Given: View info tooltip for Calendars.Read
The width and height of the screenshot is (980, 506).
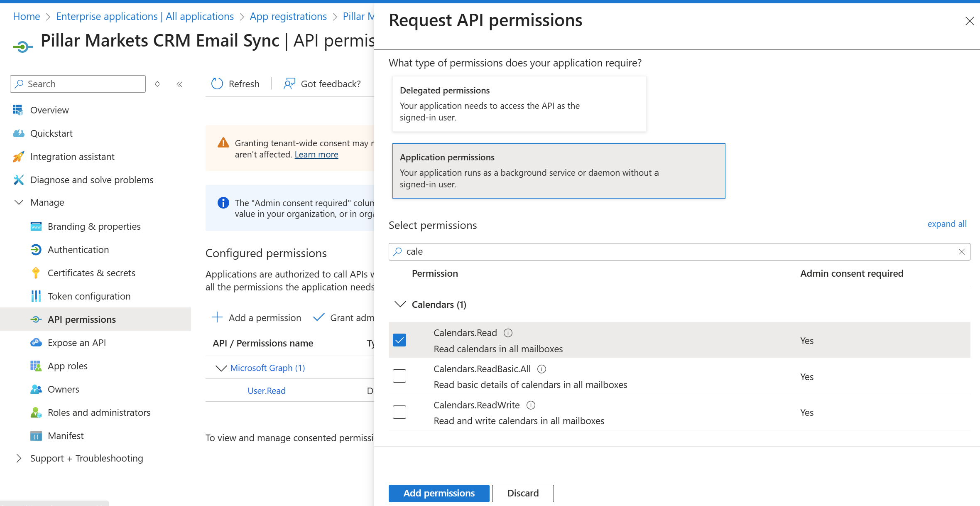Looking at the screenshot, I should point(508,332).
